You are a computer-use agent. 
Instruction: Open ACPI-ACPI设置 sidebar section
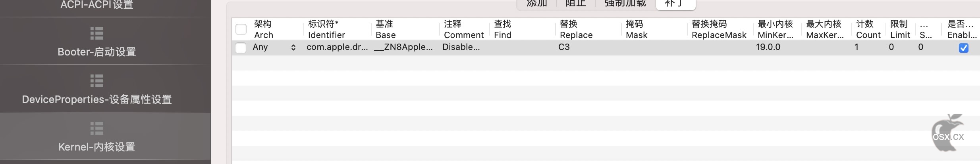[97, 5]
